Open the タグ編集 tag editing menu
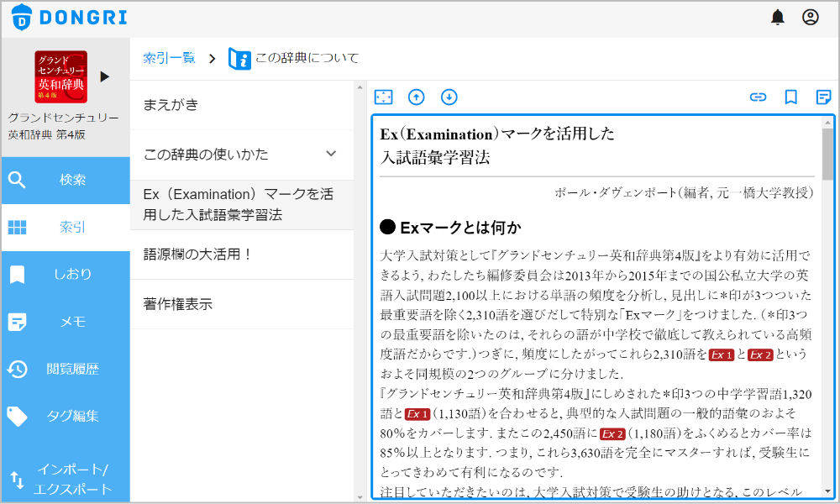Image resolution: width=840 pixels, height=504 pixels. (x=66, y=416)
